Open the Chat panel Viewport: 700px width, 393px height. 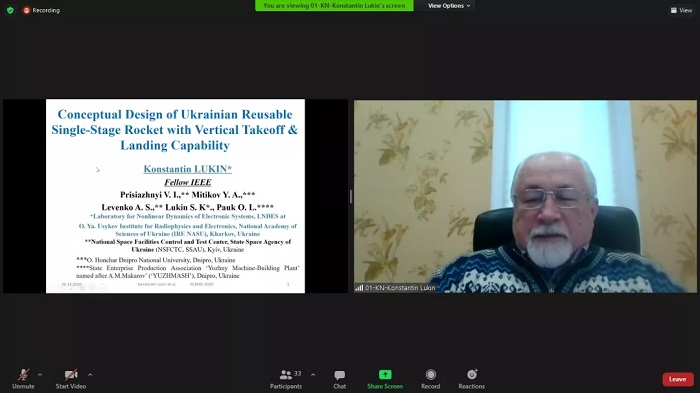[x=339, y=379]
